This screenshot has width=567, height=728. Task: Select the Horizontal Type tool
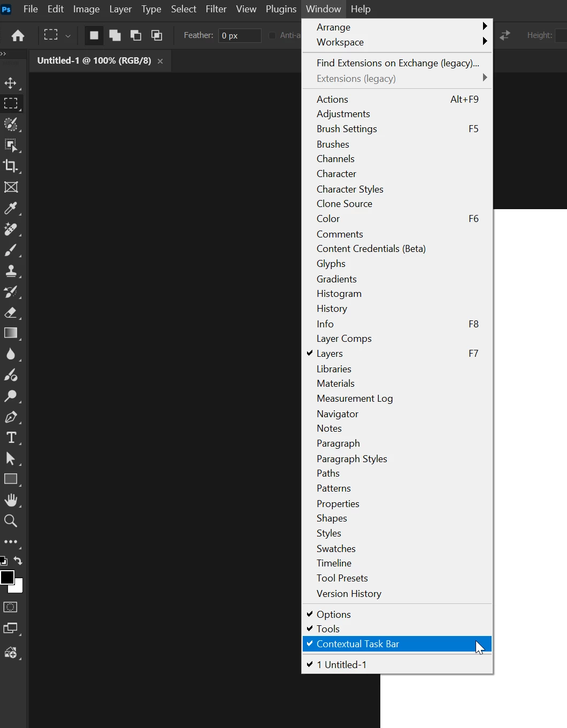(x=11, y=438)
